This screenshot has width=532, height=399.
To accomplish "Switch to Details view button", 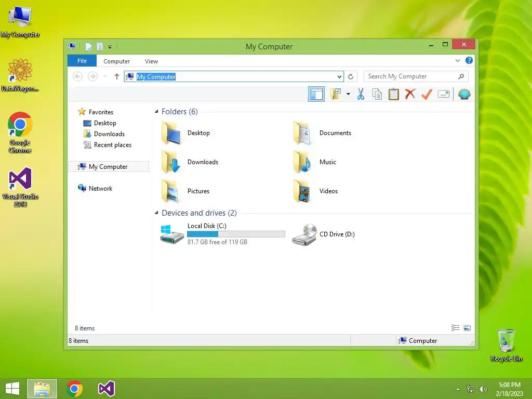I will [455, 327].
